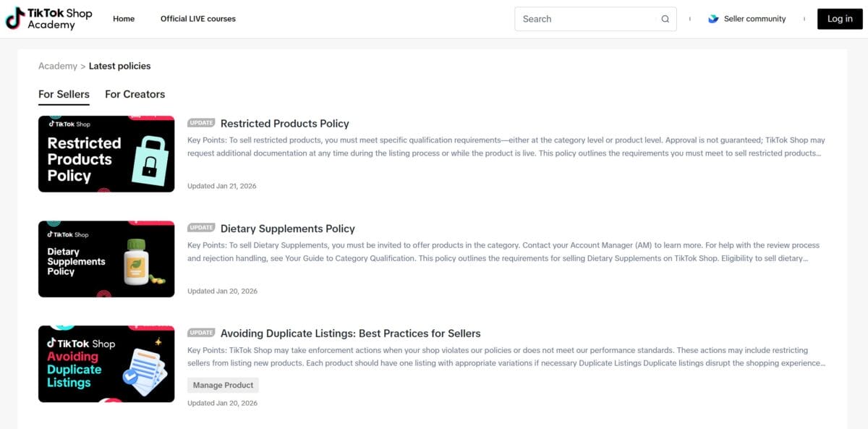Click the search magnifier icon

[x=664, y=19]
